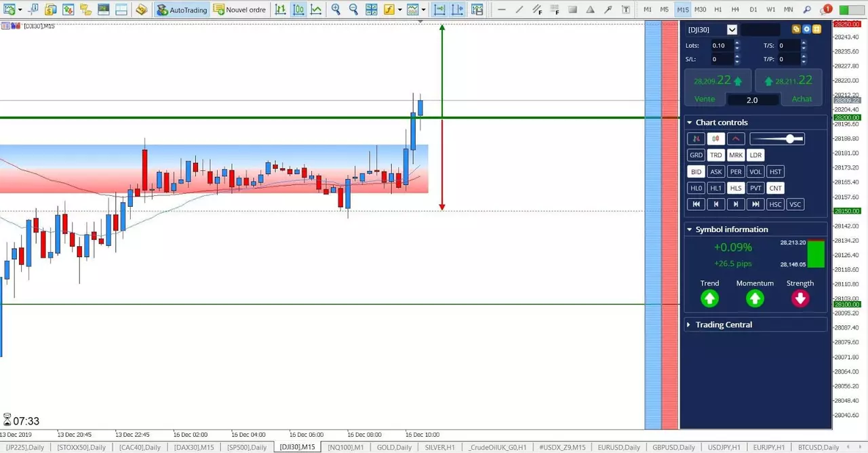This screenshot has width=868, height=453.
Task: Toggle the LDR chart control
Action: pos(755,155)
